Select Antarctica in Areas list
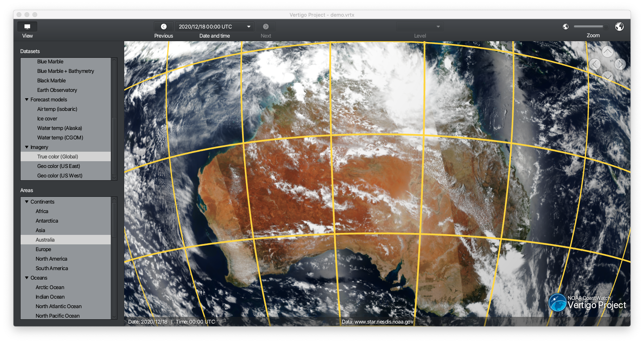Image resolution: width=644 pixels, height=343 pixels. (47, 221)
